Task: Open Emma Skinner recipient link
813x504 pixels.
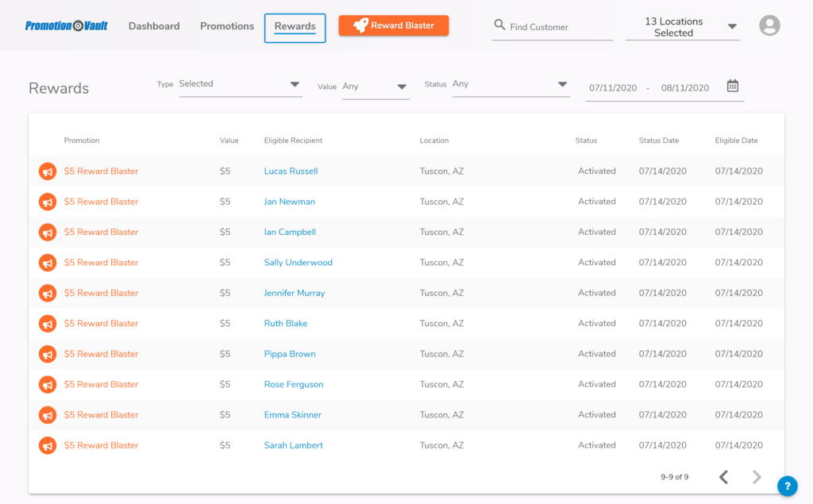Action: tap(292, 415)
